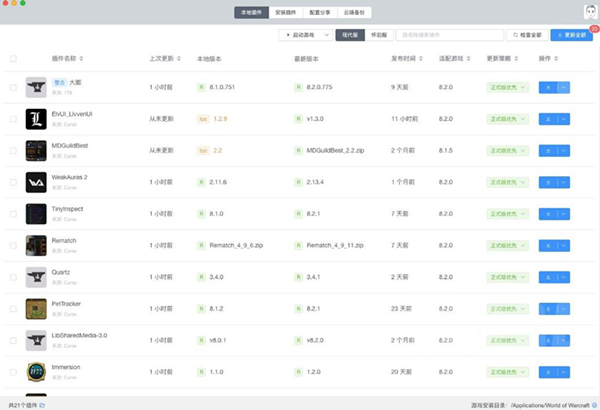Click the update icon button for Quartz
Screen dimensions: 600x410
pos(547,277)
